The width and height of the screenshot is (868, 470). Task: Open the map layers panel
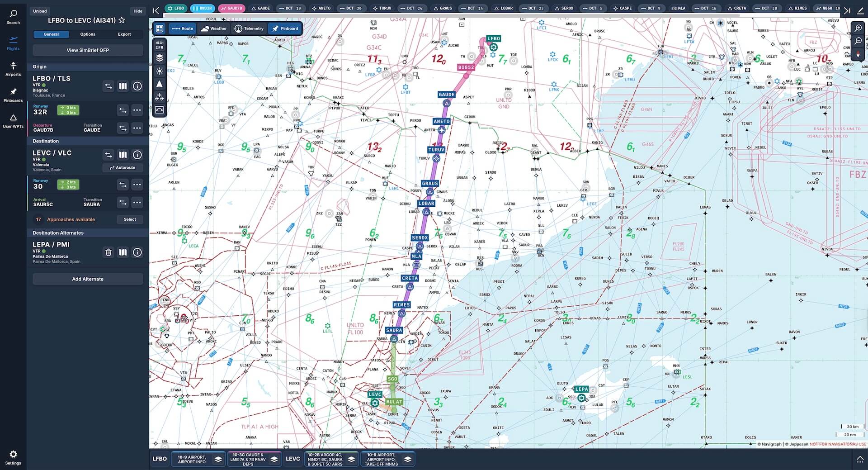tap(160, 58)
